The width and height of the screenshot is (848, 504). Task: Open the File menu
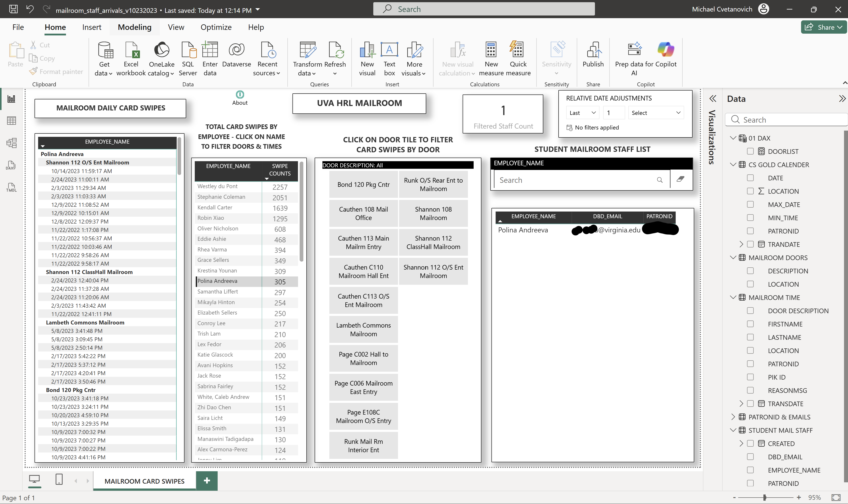pyautogui.click(x=18, y=27)
